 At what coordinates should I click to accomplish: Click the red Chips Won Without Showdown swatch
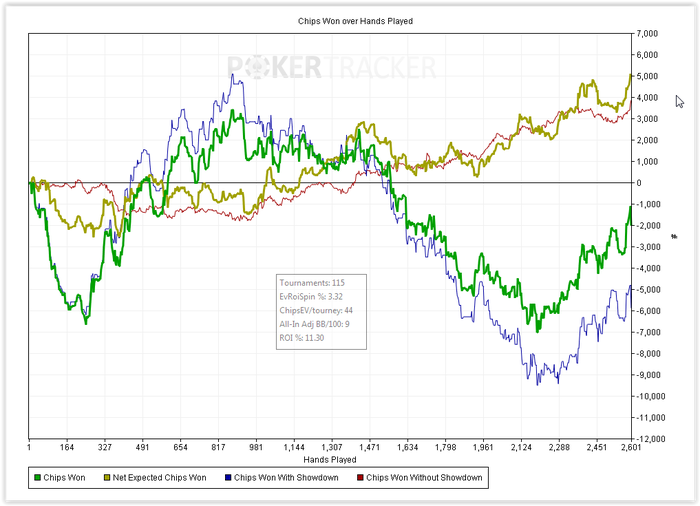click(360, 478)
